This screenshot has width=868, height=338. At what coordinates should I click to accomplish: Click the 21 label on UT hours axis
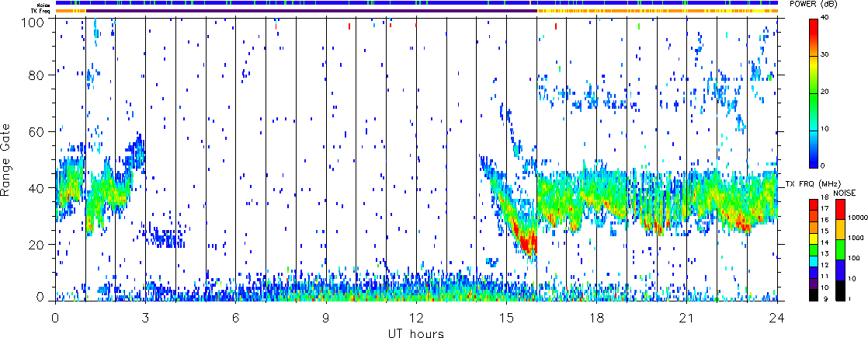687,318
